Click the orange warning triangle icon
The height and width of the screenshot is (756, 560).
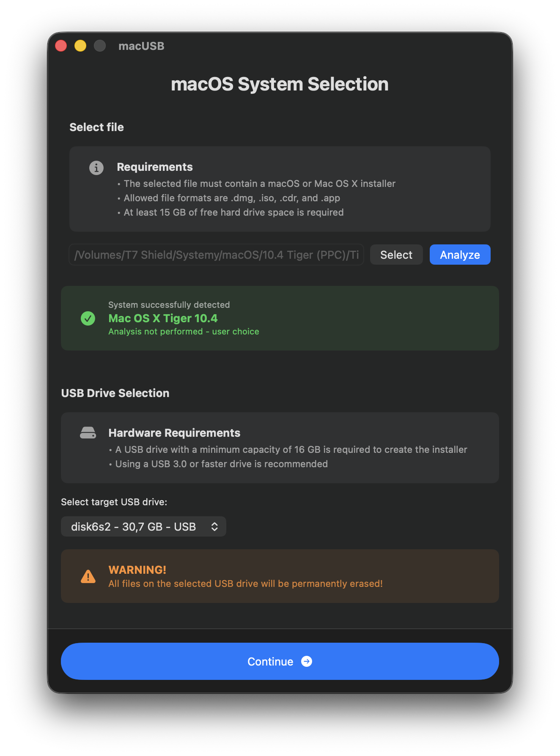click(88, 576)
